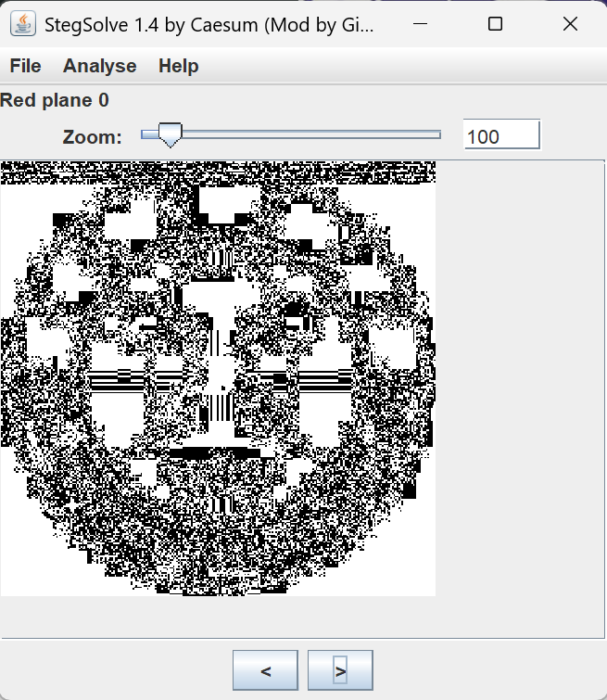Click the Java icon in title bar
607x700 pixels.
tap(23, 24)
